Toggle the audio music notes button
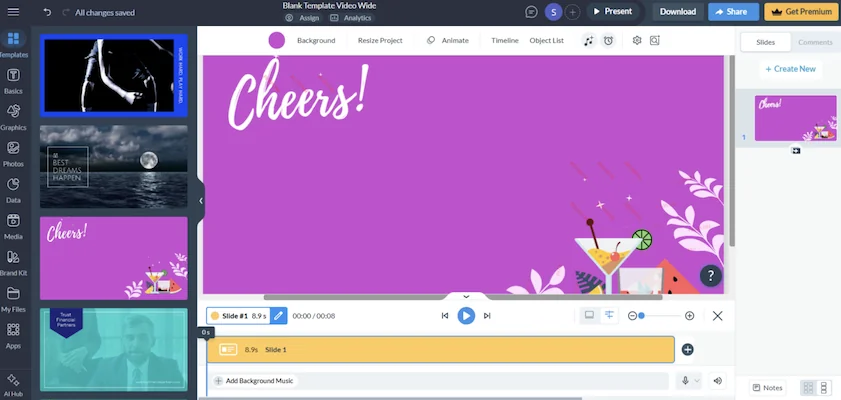Image resolution: width=841 pixels, height=400 pixels. tap(589, 41)
